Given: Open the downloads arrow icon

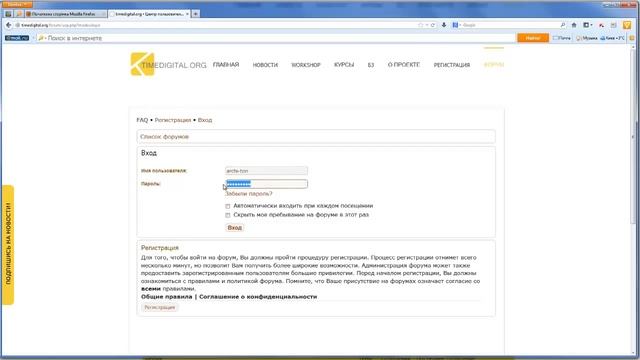Looking at the screenshot, I should [x=444, y=25].
